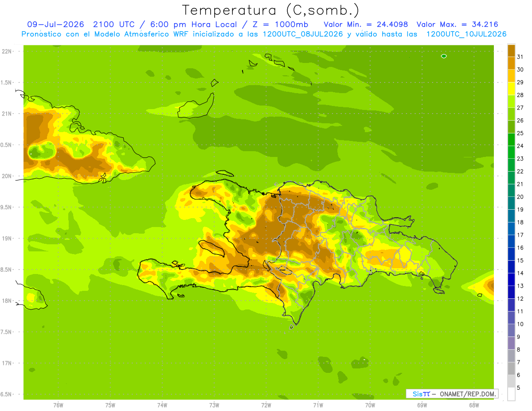Image resolution: width=532 pixels, height=411 pixels.
Task: Click the "6.5N" latitude axis label
Action: click(6, 394)
